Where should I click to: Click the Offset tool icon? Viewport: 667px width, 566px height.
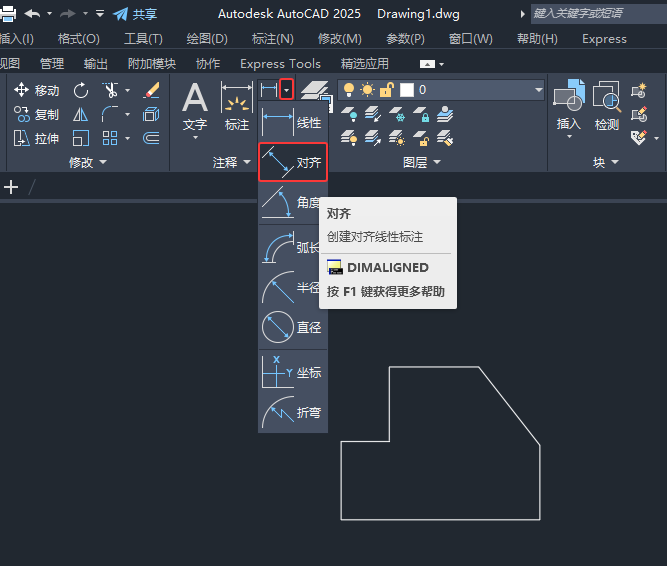point(151,138)
